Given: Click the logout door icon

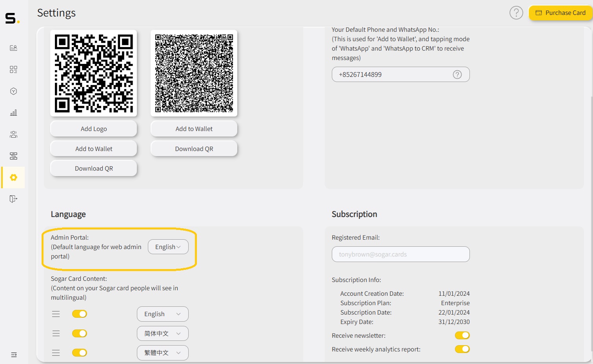Looking at the screenshot, I should 13,199.
